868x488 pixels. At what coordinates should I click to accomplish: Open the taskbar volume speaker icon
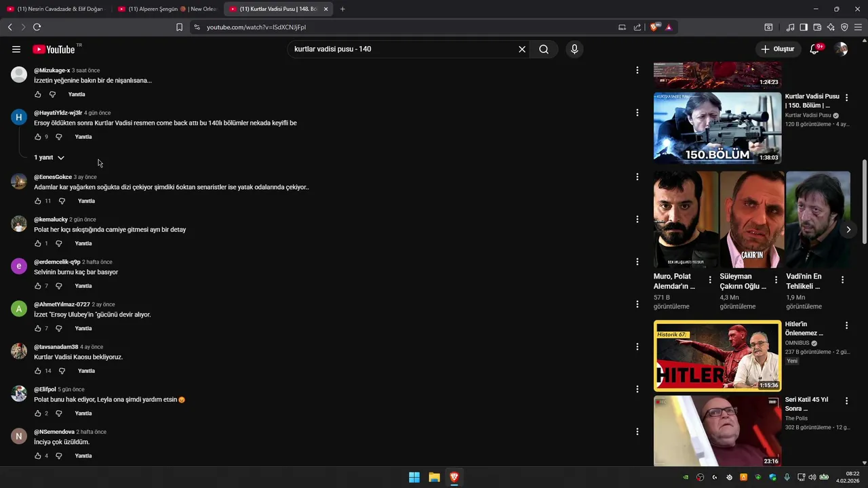tap(812, 477)
